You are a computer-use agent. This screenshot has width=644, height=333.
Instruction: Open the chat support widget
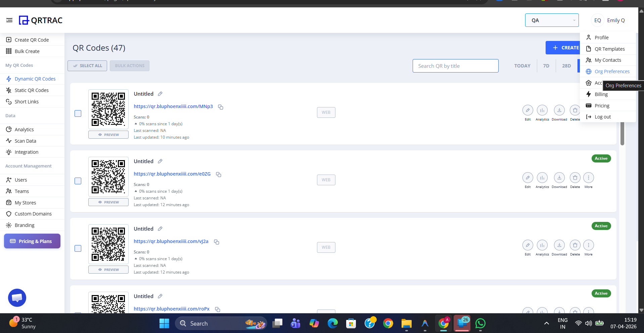pyautogui.click(x=17, y=298)
